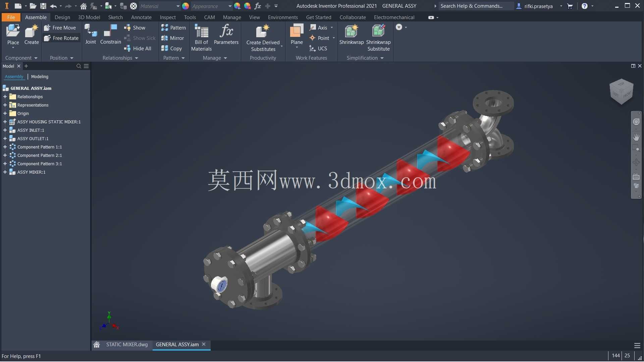Click the search icon in Model browser
Viewport: 644px width, 362px height.
(79, 66)
